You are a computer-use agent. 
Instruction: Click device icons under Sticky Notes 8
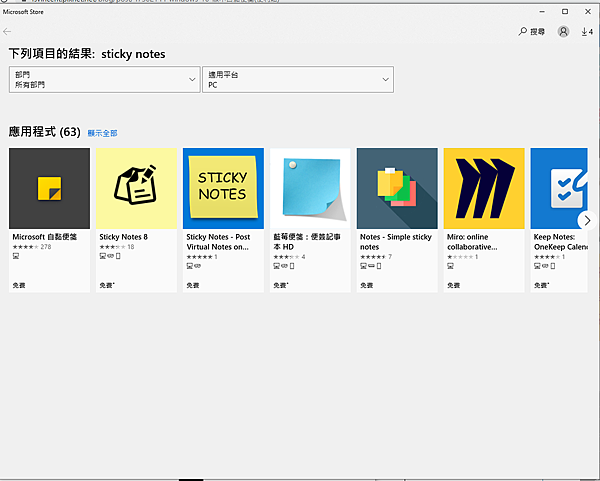tap(110, 256)
